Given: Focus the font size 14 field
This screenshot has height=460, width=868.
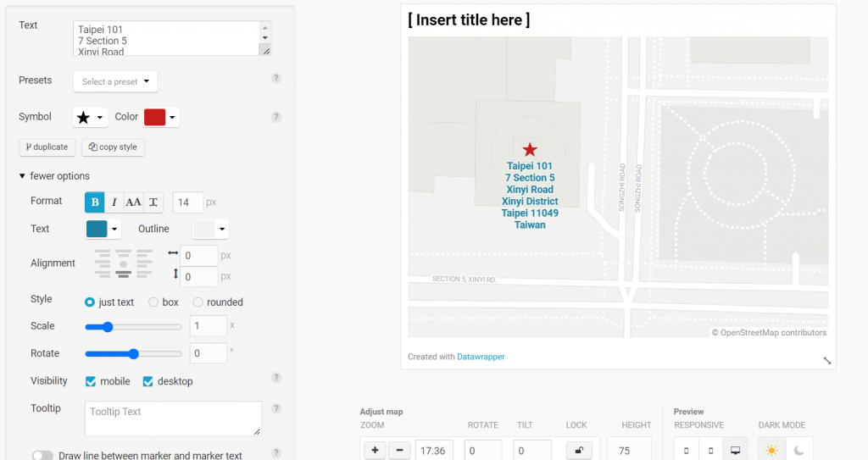Looking at the screenshot, I should [188, 202].
